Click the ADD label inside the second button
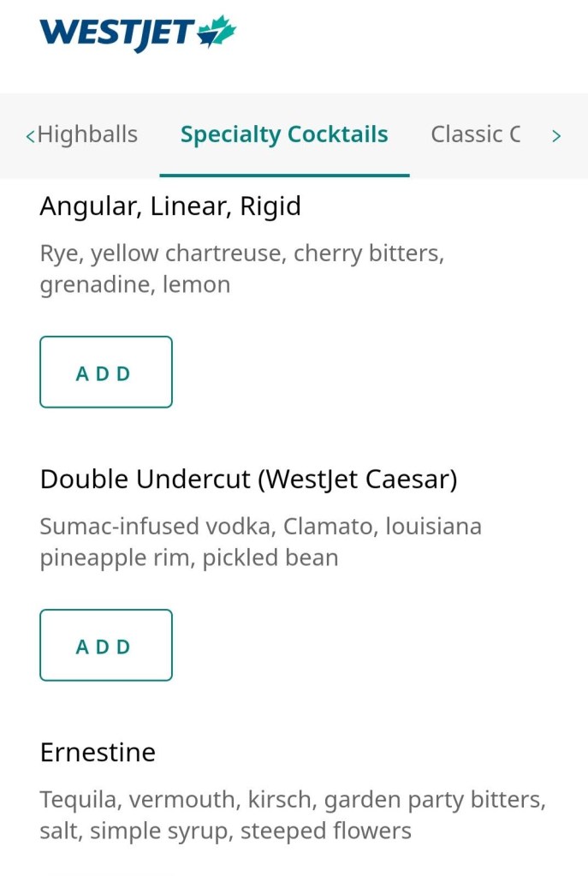This screenshot has height=876, width=588. pos(105,645)
